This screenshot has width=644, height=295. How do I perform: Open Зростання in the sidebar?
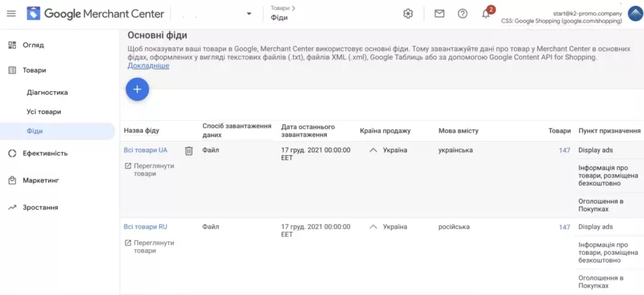click(40, 208)
